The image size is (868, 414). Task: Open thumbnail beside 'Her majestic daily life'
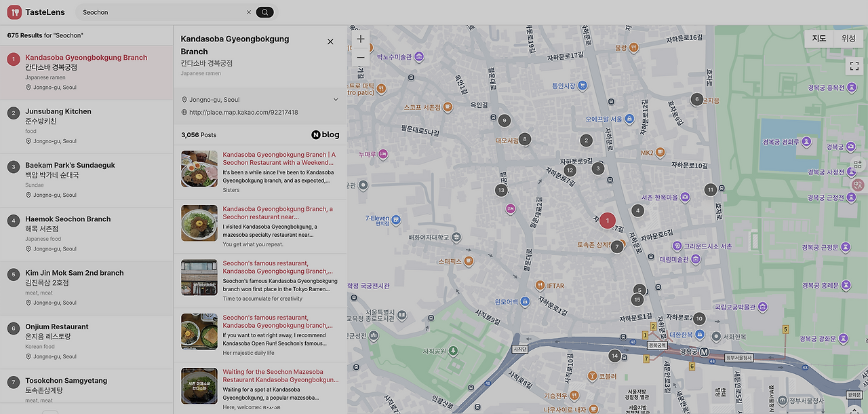tap(199, 332)
